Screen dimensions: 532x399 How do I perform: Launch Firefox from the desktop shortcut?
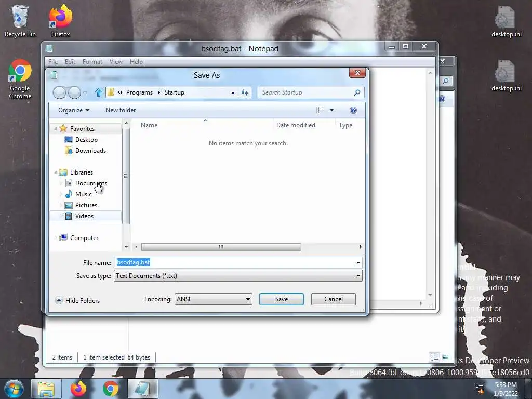pyautogui.click(x=60, y=20)
